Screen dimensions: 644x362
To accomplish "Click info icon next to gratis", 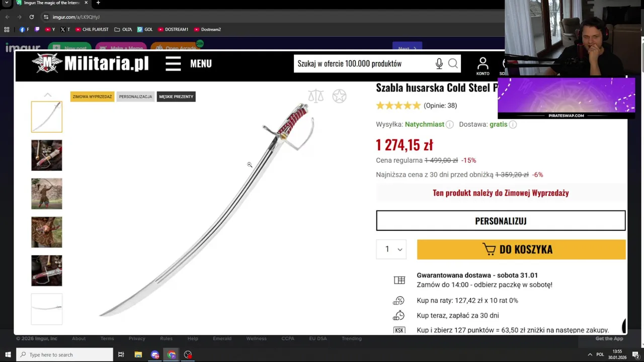I will (x=513, y=124).
